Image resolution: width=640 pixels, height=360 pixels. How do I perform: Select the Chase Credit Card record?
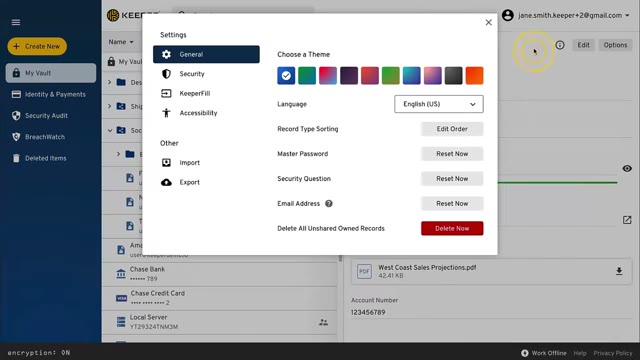pyautogui.click(x=220, y=298)
